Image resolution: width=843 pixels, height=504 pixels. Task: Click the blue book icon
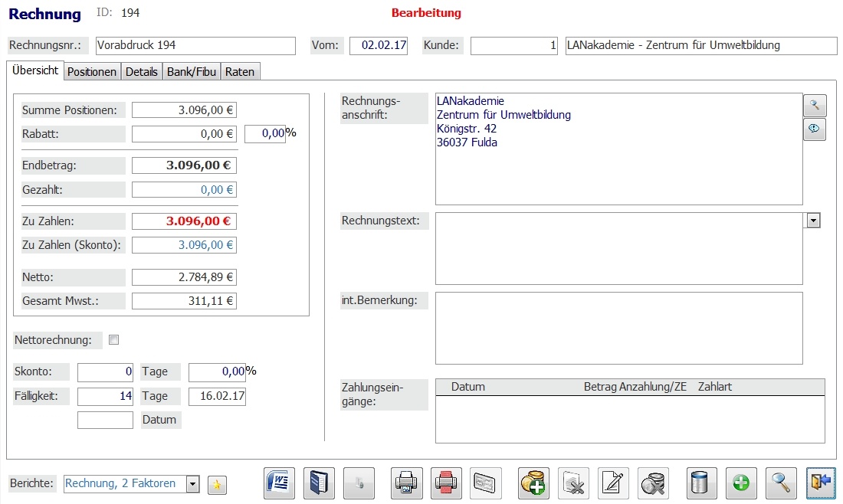[x=319, y=483]
